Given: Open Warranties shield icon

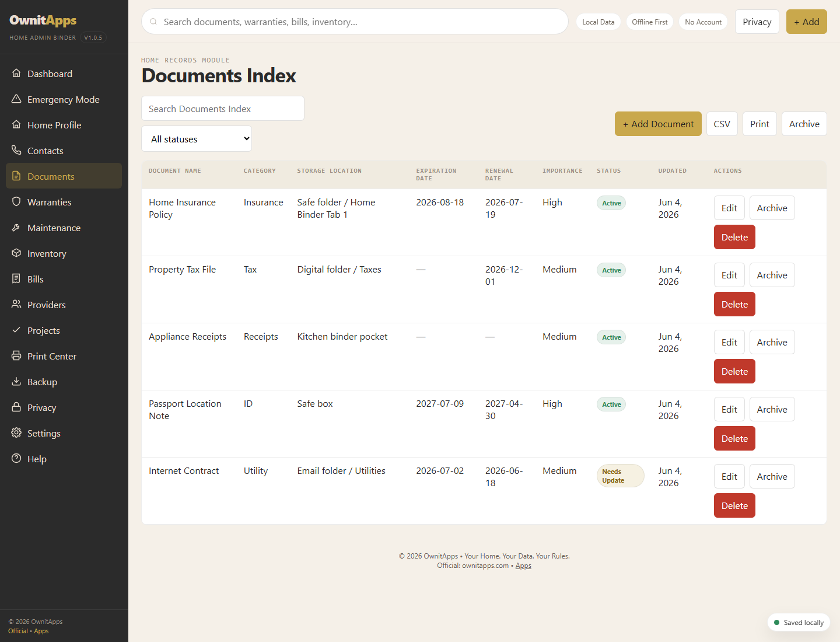Looking at the screenshot, I should click(x=16, y=202).
